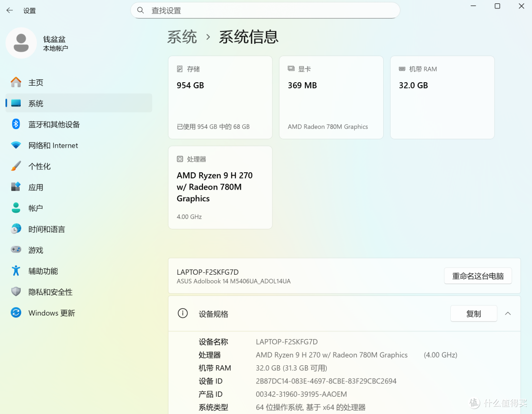Click the 查找设置 search field

point(266,10)
